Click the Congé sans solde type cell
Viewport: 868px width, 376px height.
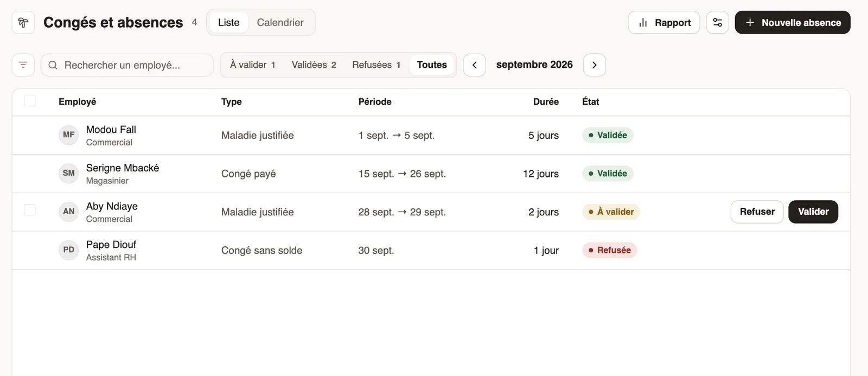point(261,250)
